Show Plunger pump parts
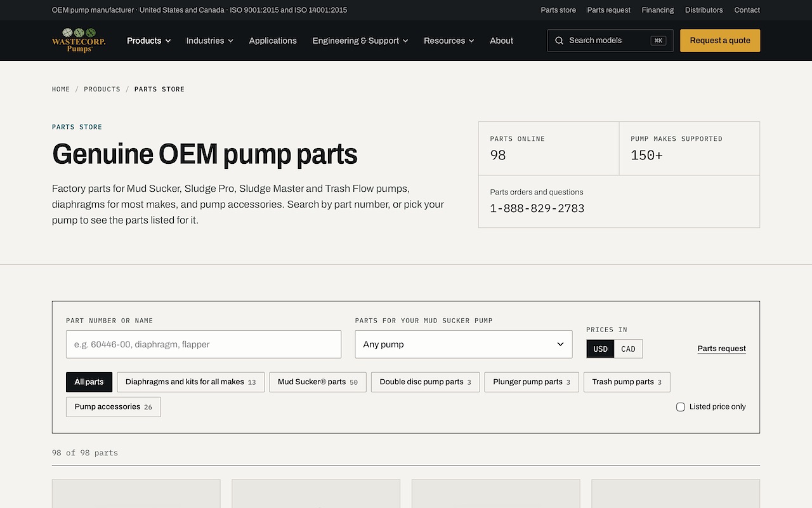Viewport: 812px width, 508px height. click(532, 382)
